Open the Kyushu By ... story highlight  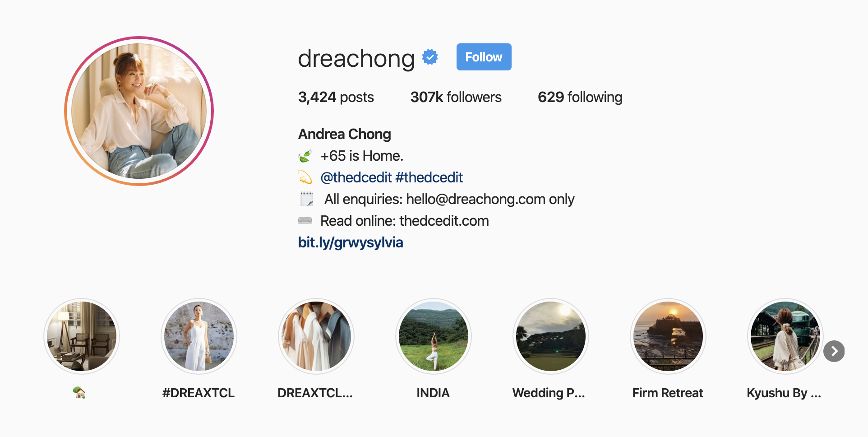[785, 336]
